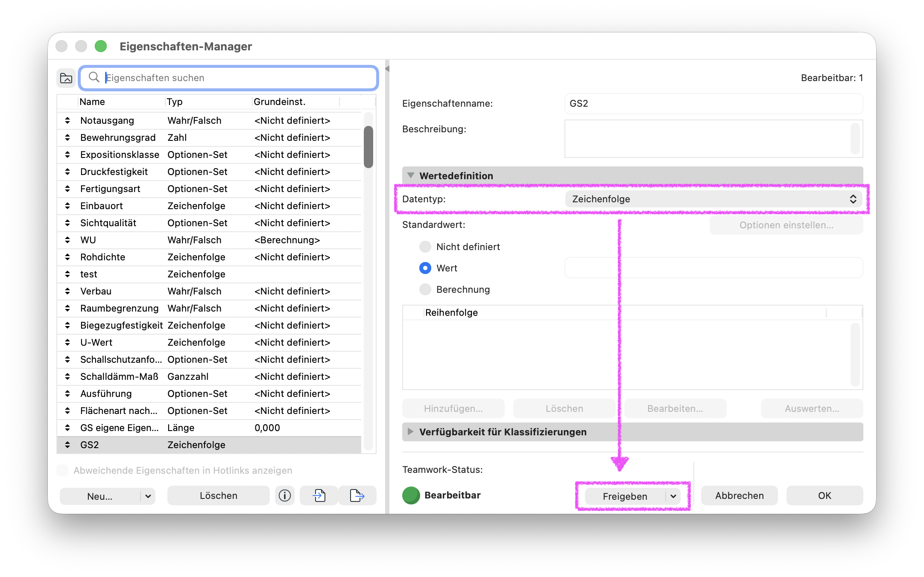Click reorder handle of Bewehrungsgrad row

(x=67, y=137)
